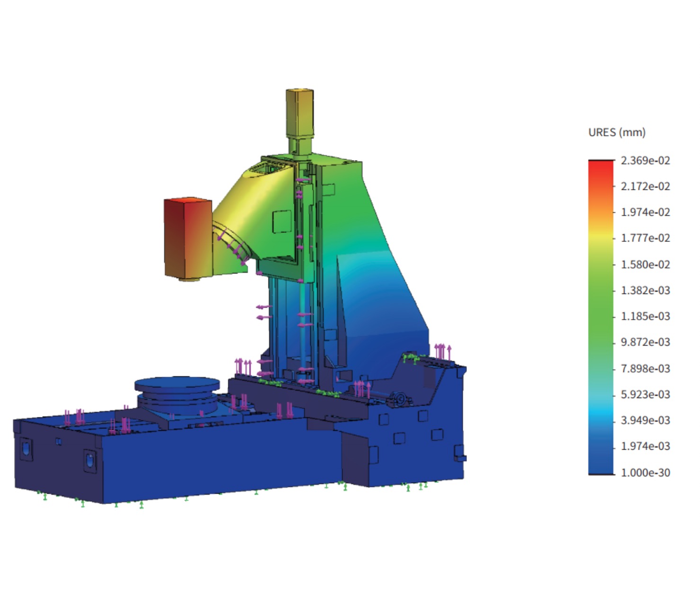
Task: Click the purple force arrows on the left base
Action: pyautogui.click(x=73, y=418)
